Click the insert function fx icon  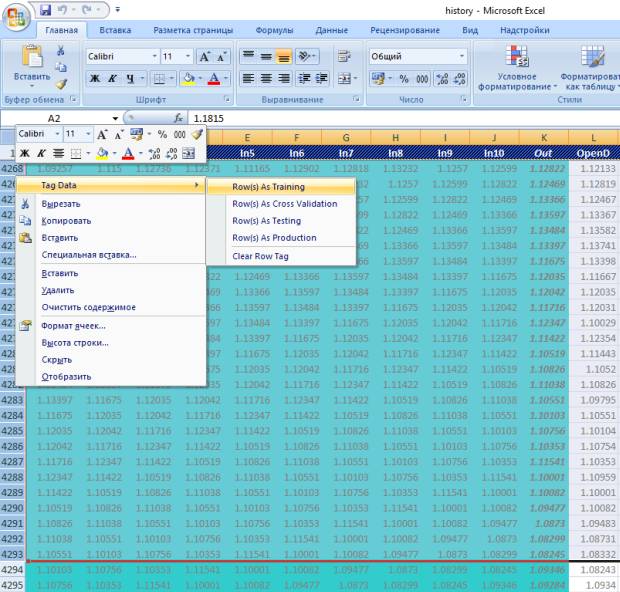pyautogui.click(x=178, y=118)
